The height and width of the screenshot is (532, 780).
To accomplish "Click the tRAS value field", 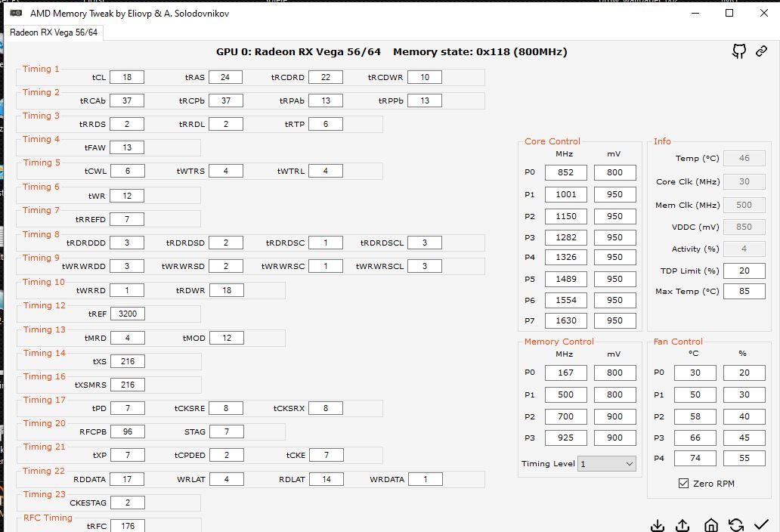I will click(x=225, y=77).
